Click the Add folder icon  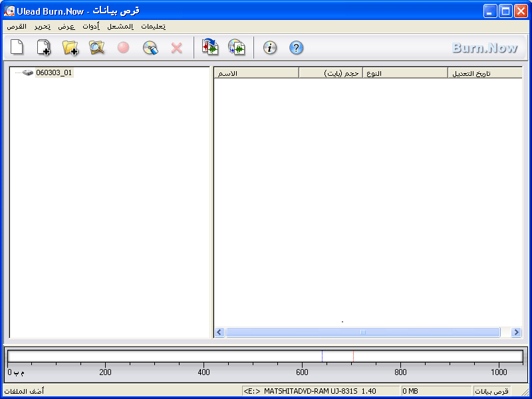point(70,47)
